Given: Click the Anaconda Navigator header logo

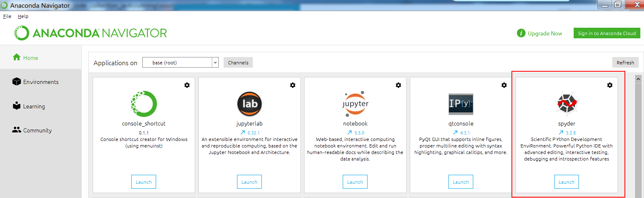Looking at the screenshot, I should point(91,33).
